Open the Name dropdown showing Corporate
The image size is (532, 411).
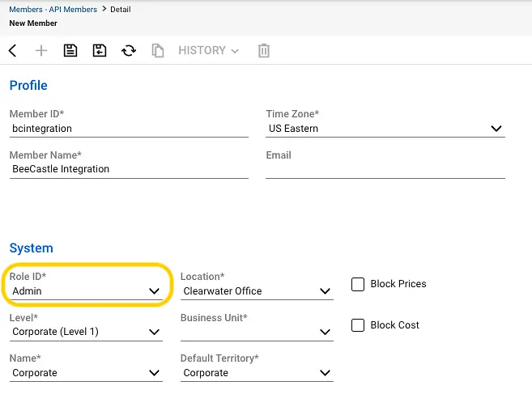pyautogui.click(x=86, y=373)
